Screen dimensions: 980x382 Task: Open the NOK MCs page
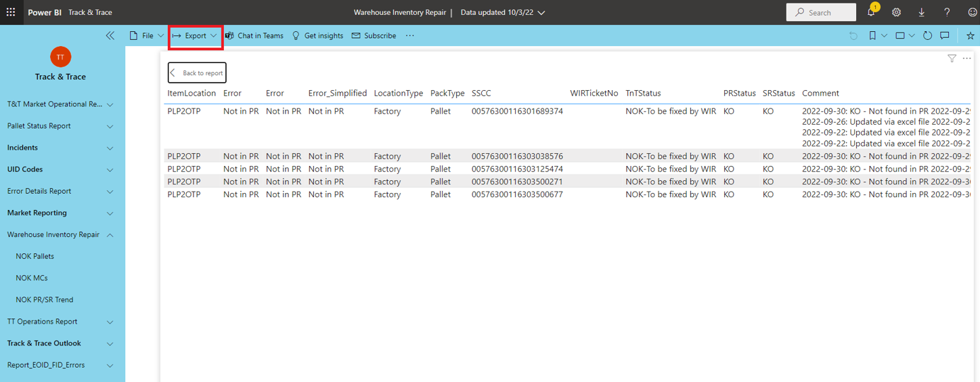(x=32, y=278)
